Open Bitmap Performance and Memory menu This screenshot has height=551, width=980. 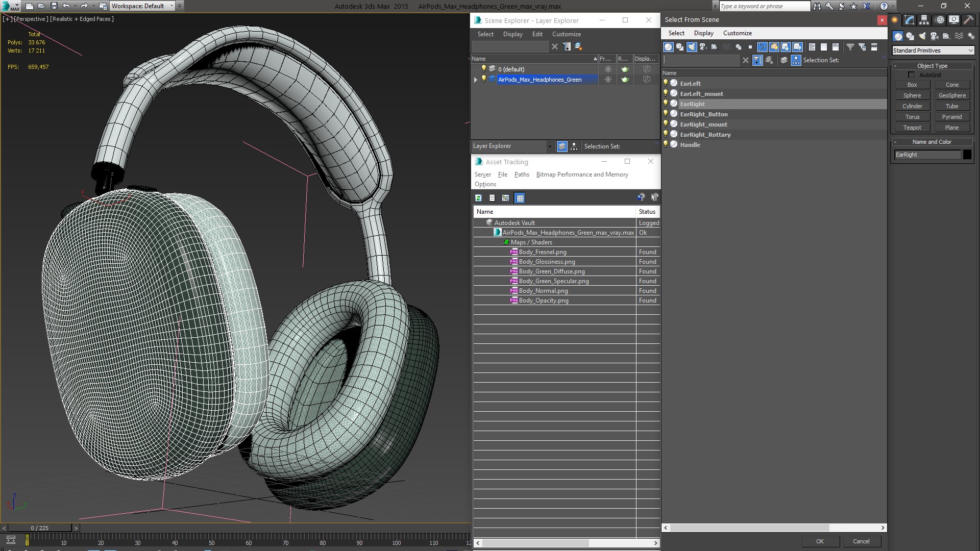pos(582,174)
